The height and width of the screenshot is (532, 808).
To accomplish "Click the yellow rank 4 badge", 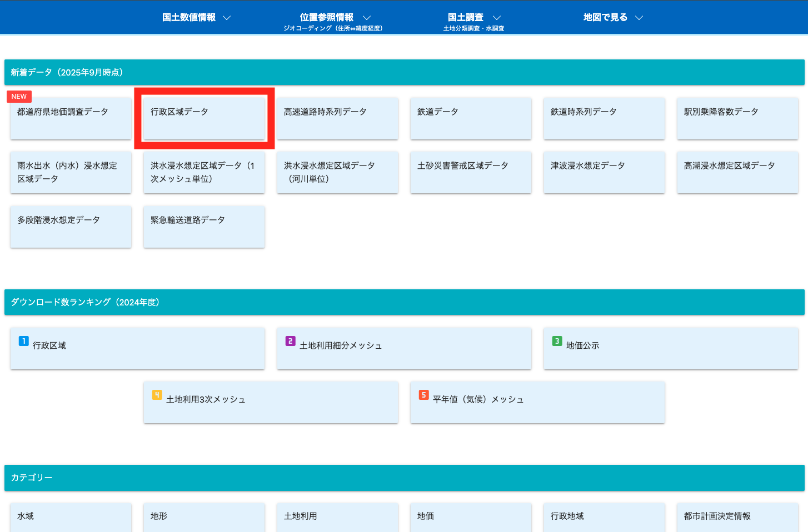I will point(157,395).
